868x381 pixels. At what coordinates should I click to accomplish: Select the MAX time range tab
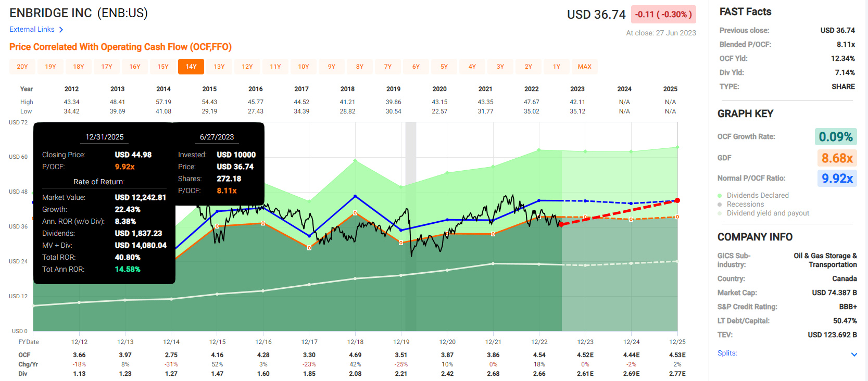pos(585,67)
